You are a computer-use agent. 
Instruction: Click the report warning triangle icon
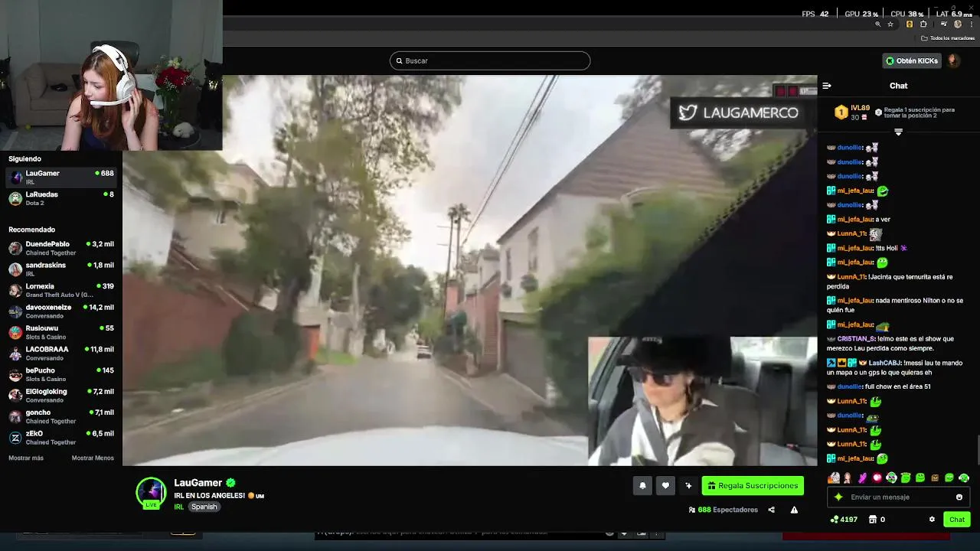[794, 510]
